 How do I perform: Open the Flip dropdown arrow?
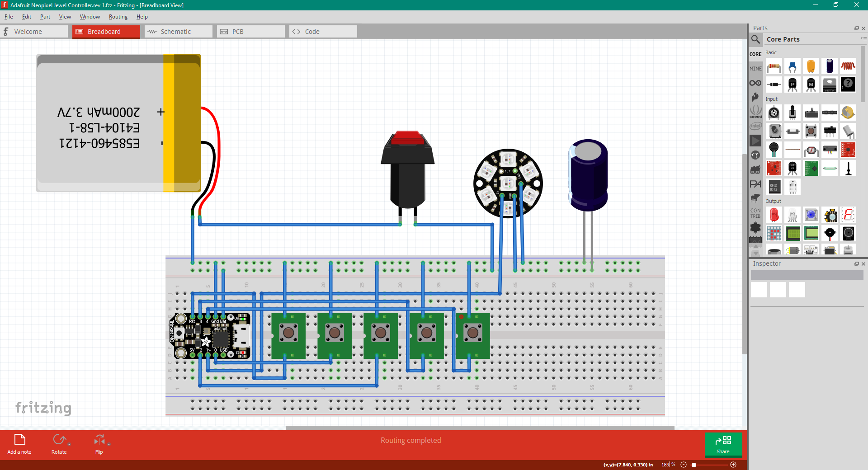tap(109, 444)
